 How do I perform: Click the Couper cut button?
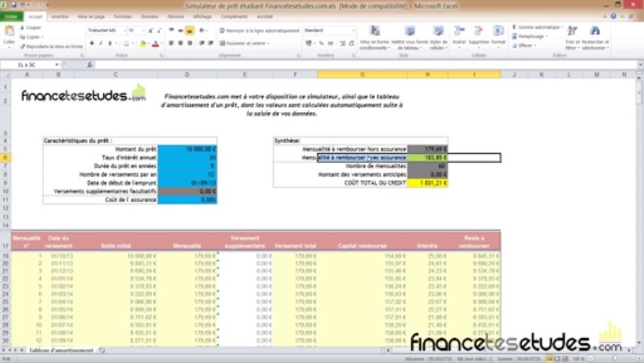point(30,28)
